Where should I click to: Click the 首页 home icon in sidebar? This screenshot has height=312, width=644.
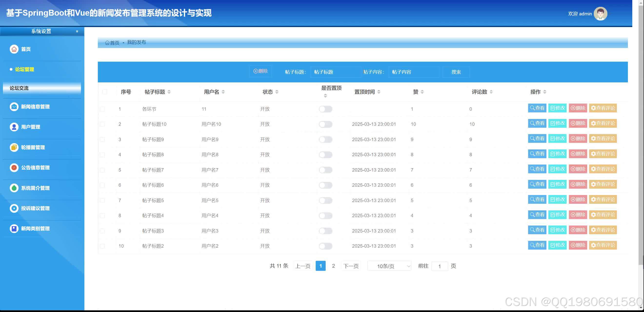14,49
